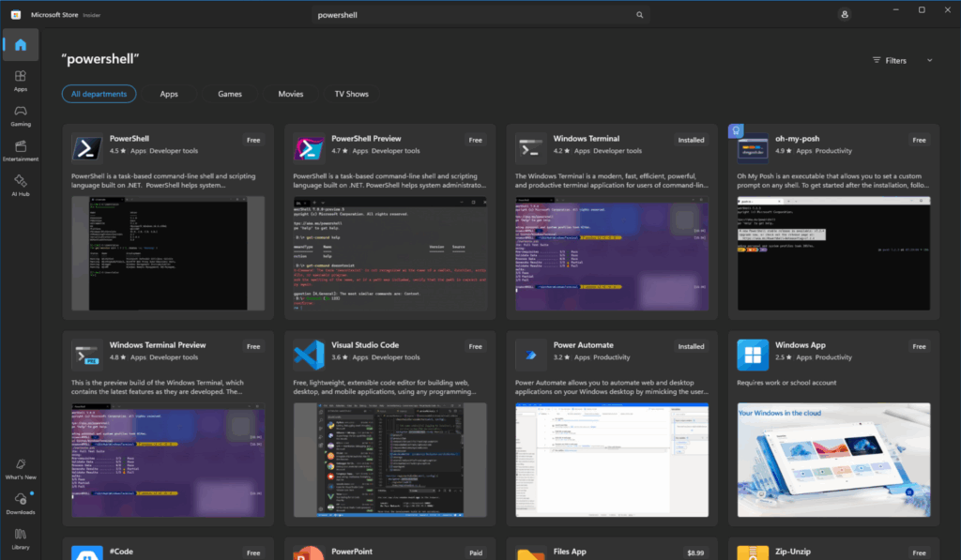This screenshot has width=961, height=560.
Task: Click the Free button on Windows App
Action: click(919, 346)
